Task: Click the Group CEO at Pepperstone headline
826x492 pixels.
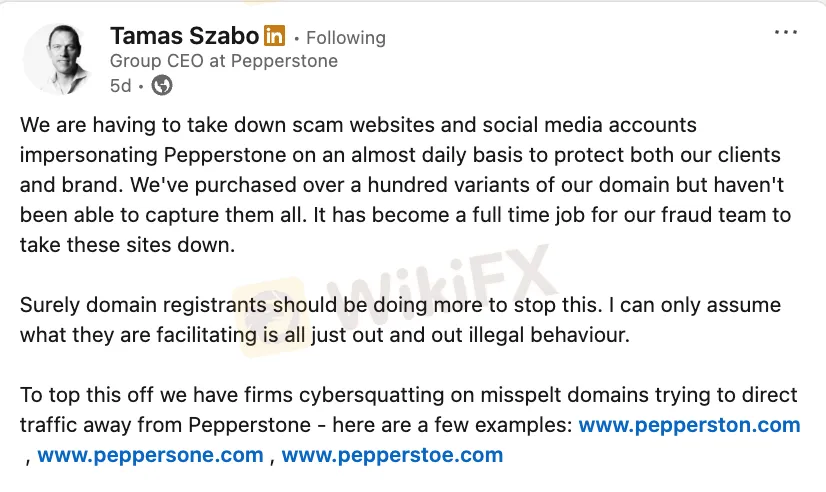Action: click(223, 61)
